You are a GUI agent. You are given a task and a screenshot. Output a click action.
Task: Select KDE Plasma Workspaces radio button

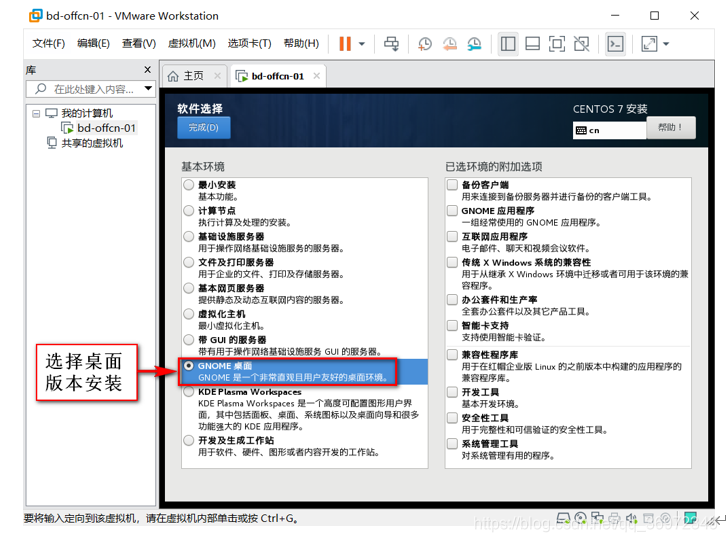click(x=189, y=392)
